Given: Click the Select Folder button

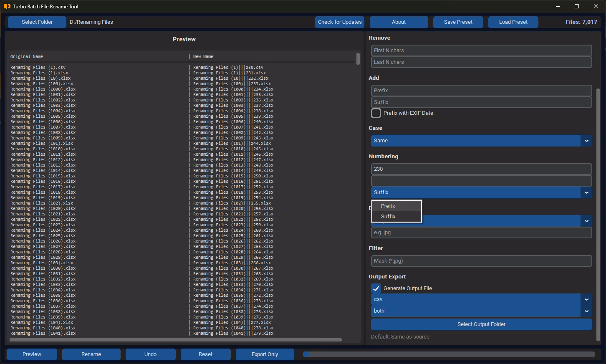Looking at the screenshot, I should (37, 22).
